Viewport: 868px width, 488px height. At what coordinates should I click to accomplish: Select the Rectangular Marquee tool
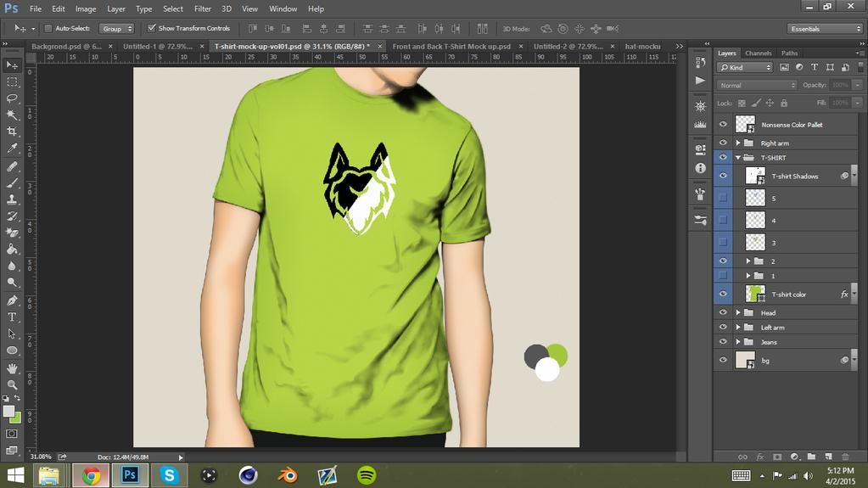[x=12, y=82]
